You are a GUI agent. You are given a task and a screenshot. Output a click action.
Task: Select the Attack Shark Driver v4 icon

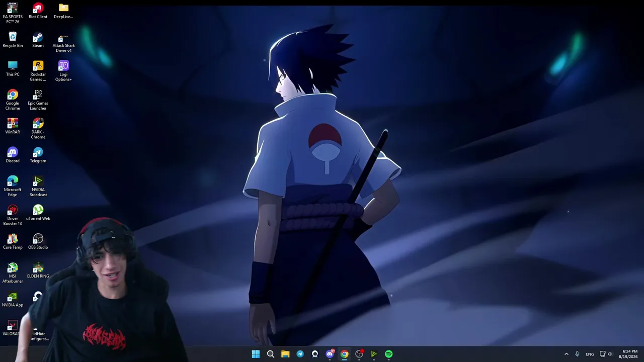[x=63, y=43]
